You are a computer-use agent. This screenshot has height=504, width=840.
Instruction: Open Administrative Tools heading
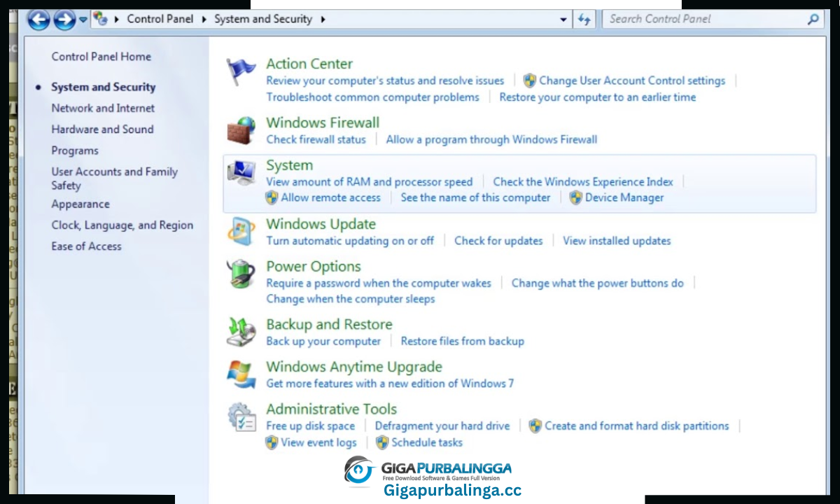(x=331, y=409)
